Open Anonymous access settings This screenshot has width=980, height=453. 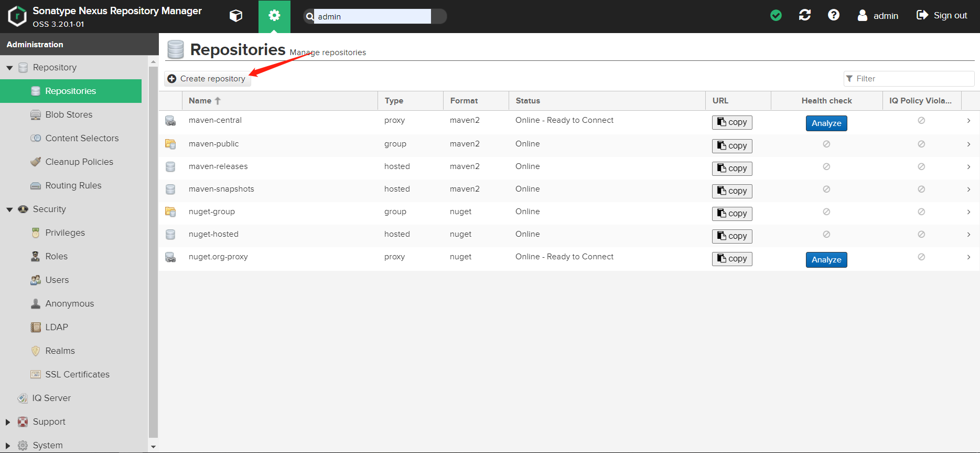(x=71, y=303)
